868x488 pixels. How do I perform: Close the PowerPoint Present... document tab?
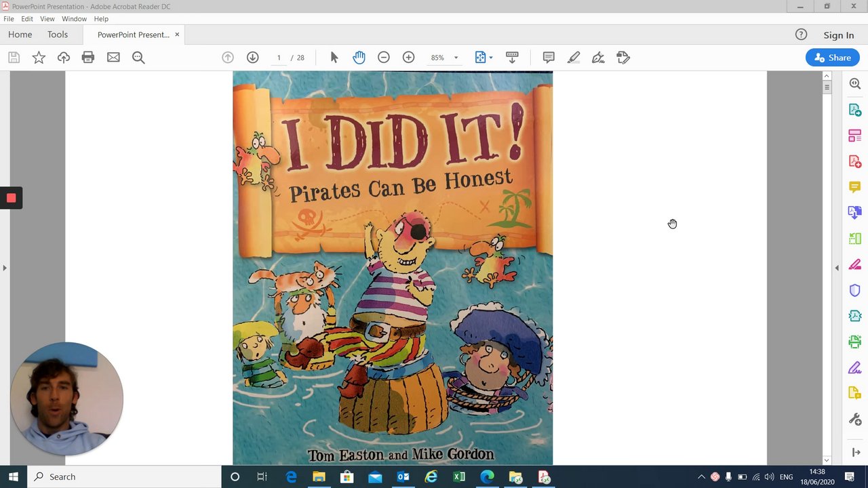(177, 35)
